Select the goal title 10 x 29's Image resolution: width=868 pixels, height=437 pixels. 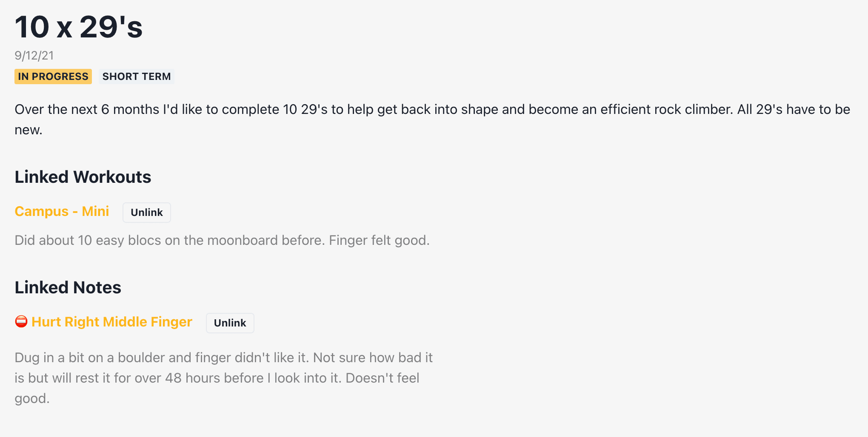pyautogui.click(x=79, y=27)
